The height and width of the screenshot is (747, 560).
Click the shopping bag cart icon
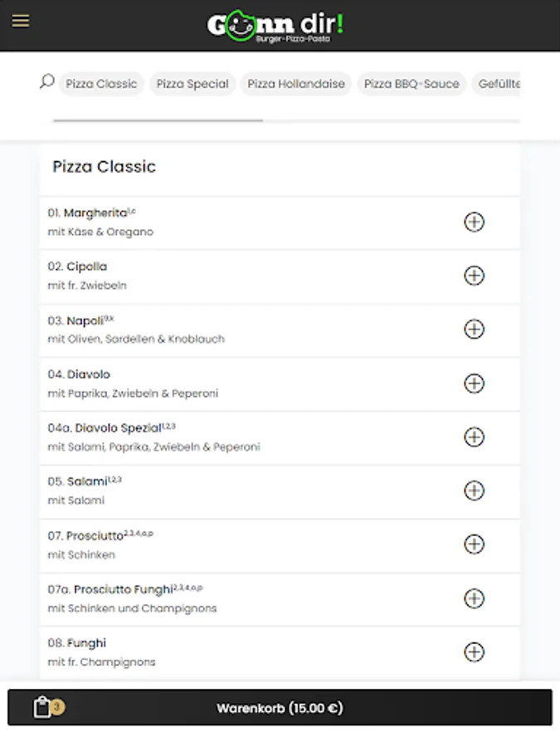43,708
